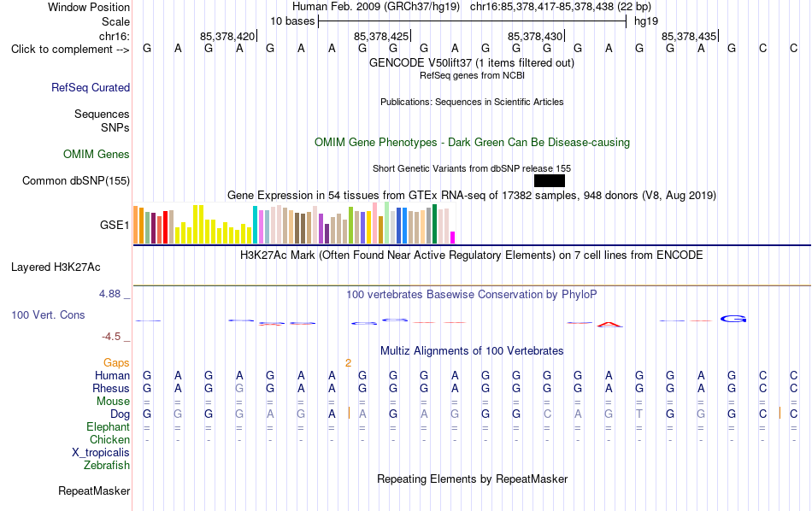
Task: Open the 'RefSeq Curated' track label
Action: tap(91, 87)
